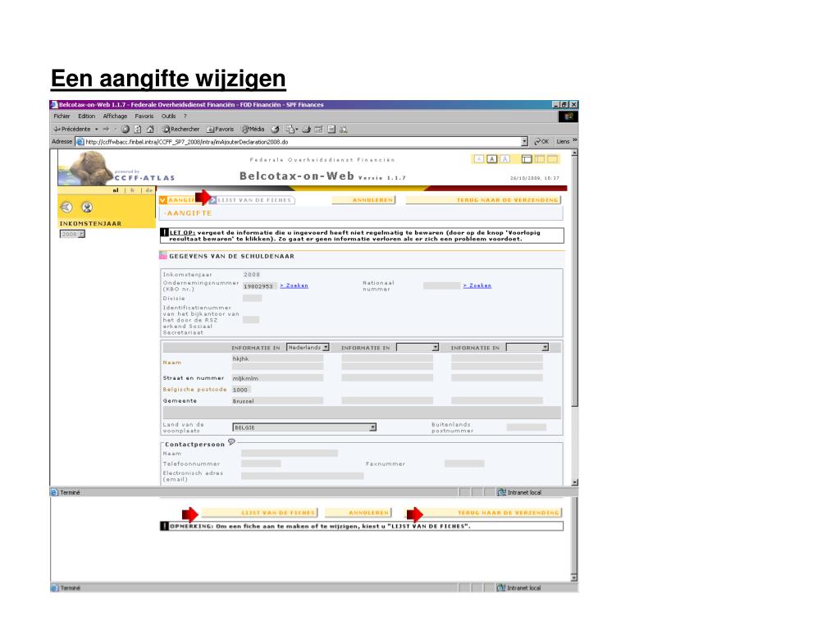Switch language to fr
The image size is (840, 630).
[132, 190]
